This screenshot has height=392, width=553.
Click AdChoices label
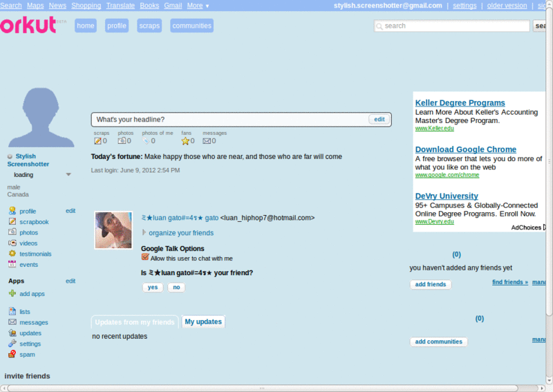526,227
